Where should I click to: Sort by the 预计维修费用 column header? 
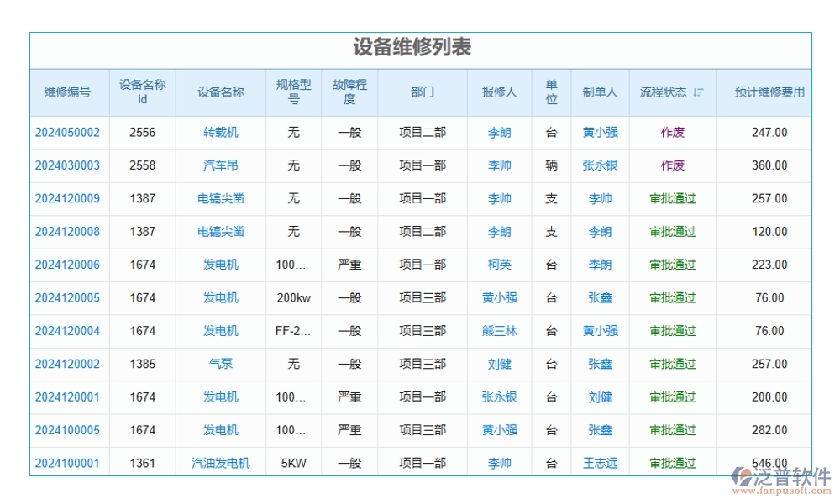click(x=769, y=92)
